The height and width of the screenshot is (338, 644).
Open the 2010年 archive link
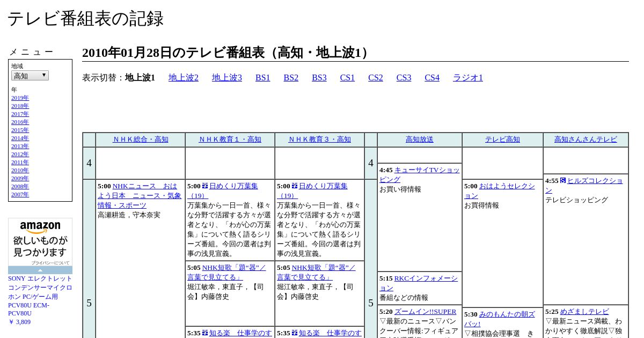[x=20, y=170]
